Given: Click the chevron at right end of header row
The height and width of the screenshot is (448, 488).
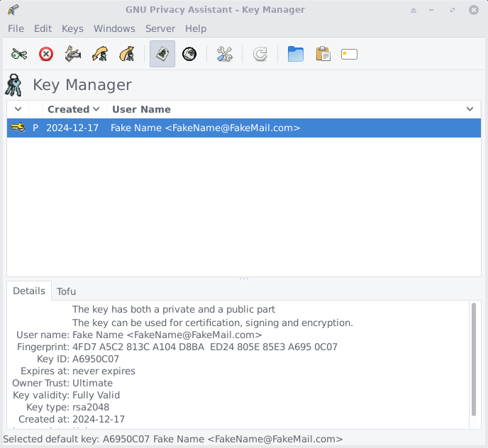Looking at the screenshot, I should (470, 109).
